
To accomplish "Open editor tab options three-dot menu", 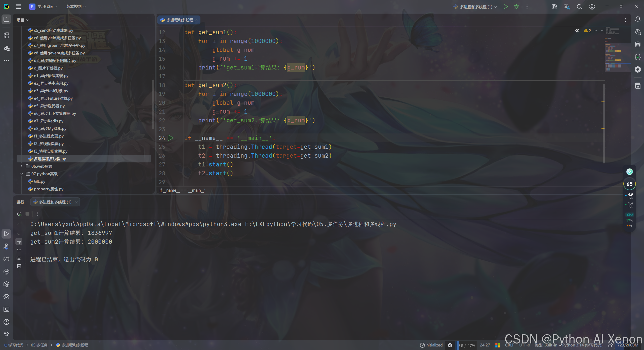I will [x=625, y=20].
